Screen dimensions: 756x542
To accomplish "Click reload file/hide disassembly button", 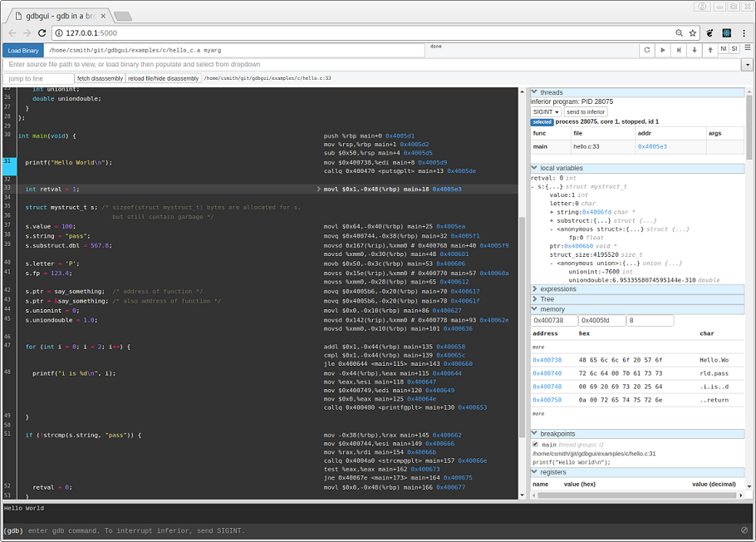I will click(x=164, y=78).
